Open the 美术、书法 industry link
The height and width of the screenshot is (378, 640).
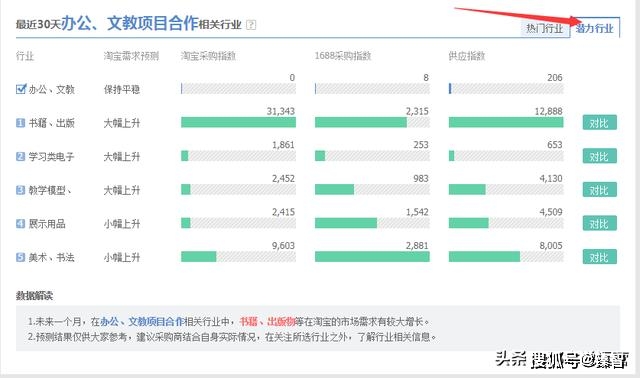[51, 257]
